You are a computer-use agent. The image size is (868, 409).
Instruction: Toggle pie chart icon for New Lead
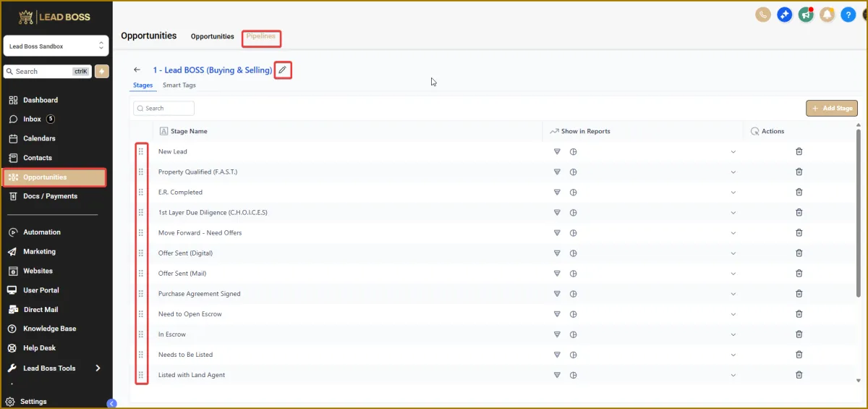coord(573,151)
